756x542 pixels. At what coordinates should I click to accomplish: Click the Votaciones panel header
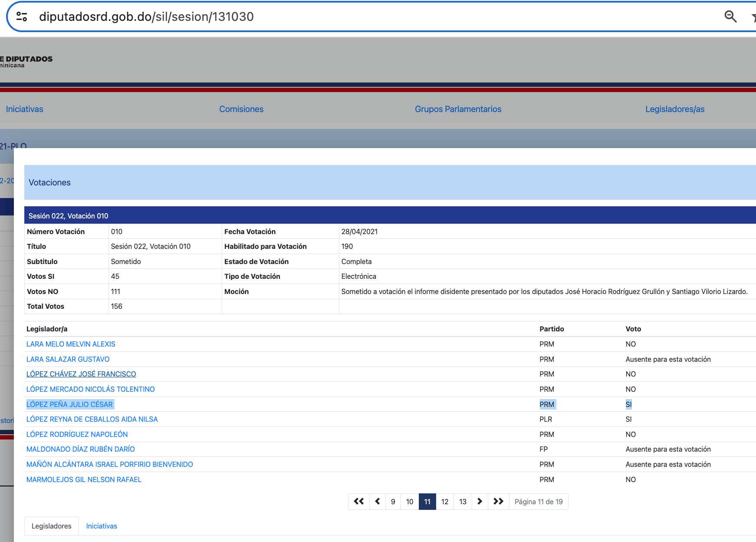coord(390,182)
